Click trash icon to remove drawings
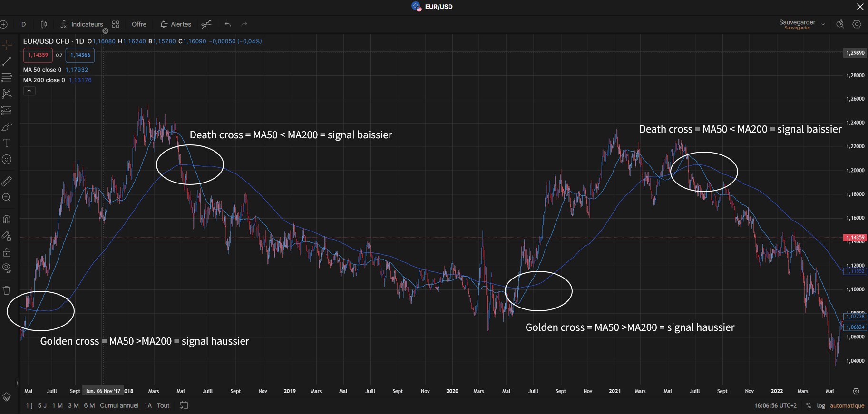The height and width of the screenshot is (414, 868). click(x=7, y=290)
